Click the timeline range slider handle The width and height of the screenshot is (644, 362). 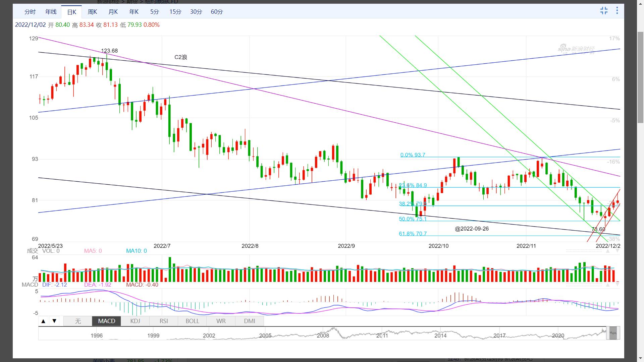[613, 333]
